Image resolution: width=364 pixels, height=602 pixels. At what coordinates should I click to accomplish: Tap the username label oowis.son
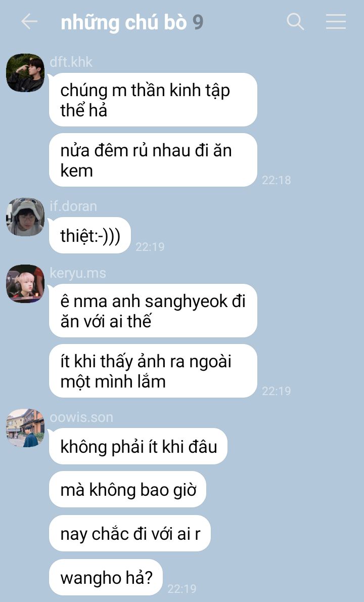81,417
